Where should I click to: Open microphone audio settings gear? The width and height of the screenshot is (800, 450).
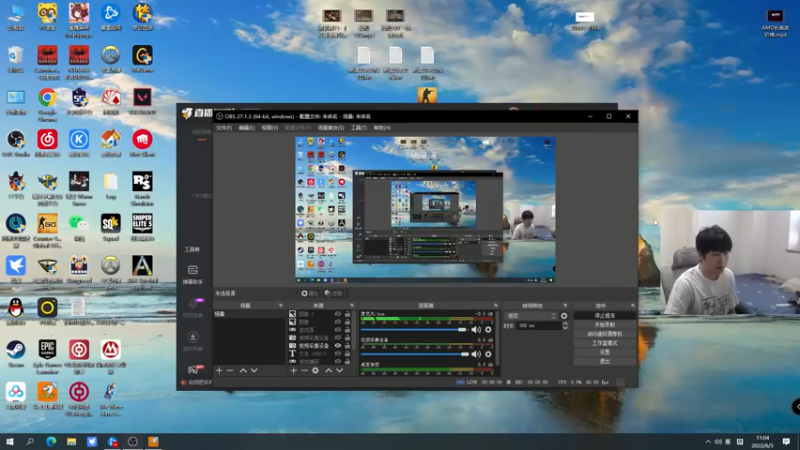(488, 328)
